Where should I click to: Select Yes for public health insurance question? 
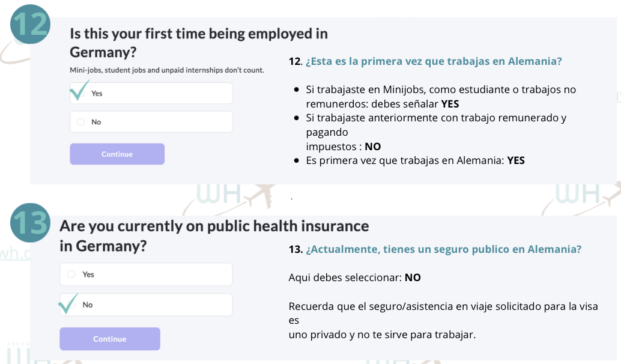[x=71, y=275]
